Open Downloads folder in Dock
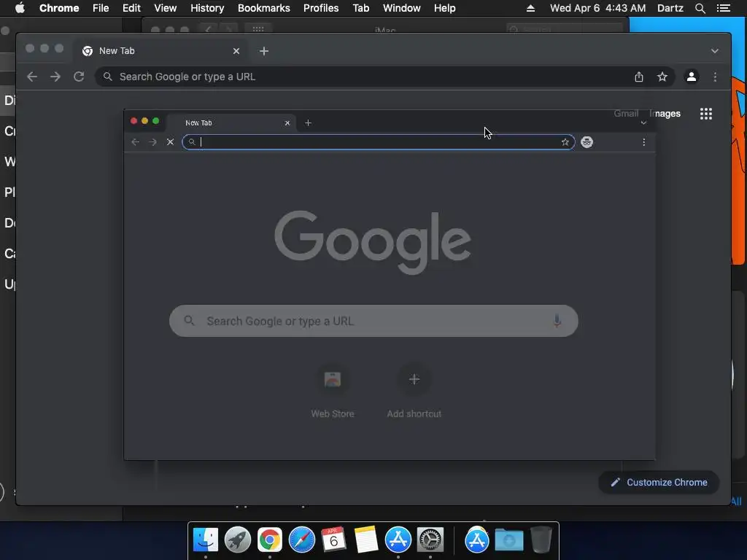The height and width of the screenshot is (560, 747). pos(508,540)
